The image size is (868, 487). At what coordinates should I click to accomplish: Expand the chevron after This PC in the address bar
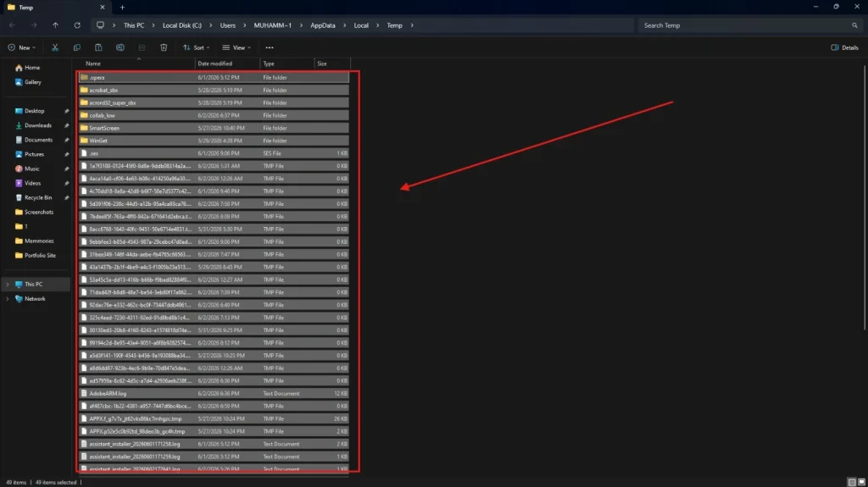pos(153,25)
